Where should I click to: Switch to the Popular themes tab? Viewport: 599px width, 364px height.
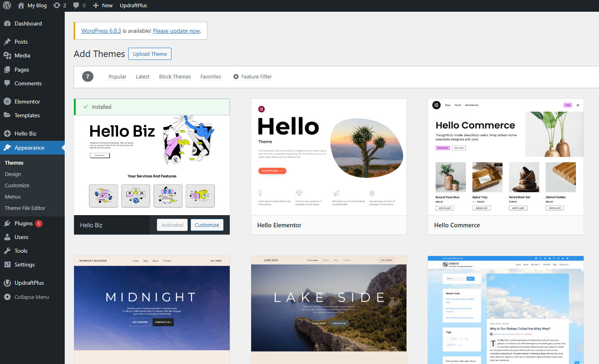pyautogui.click(x=117, y=76)
